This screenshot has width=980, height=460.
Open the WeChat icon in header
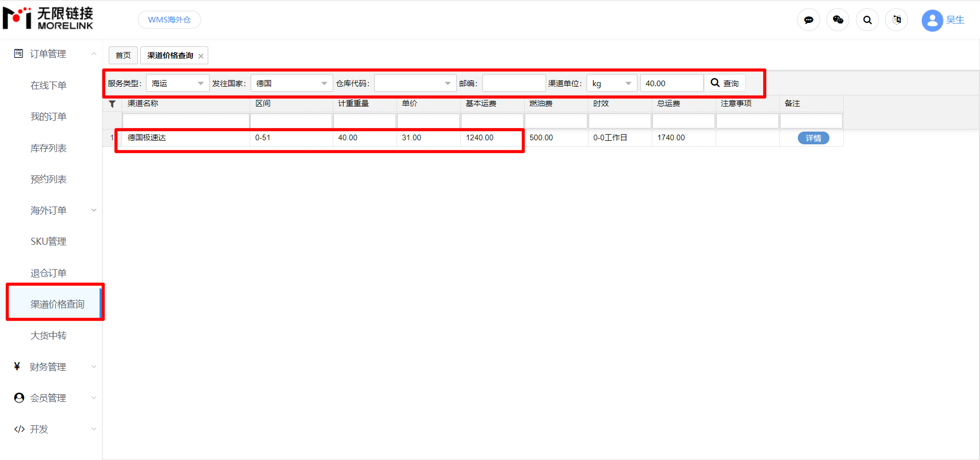pyautogui.click(x=838, y=20)
